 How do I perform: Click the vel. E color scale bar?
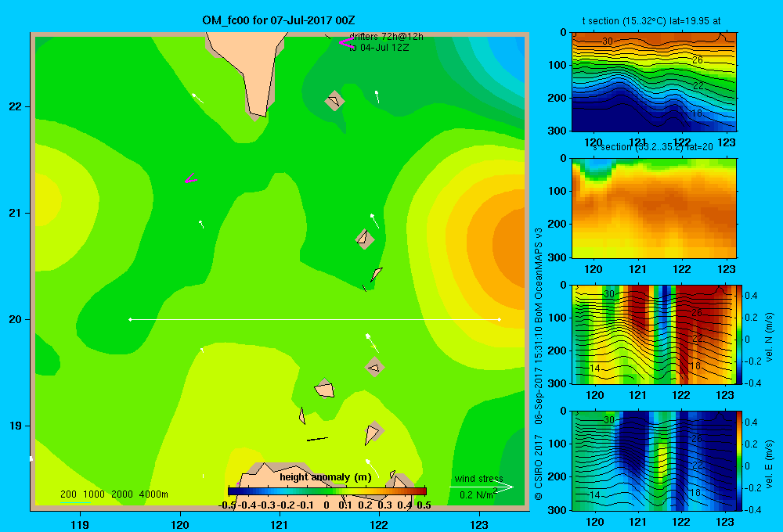point(740,461)
